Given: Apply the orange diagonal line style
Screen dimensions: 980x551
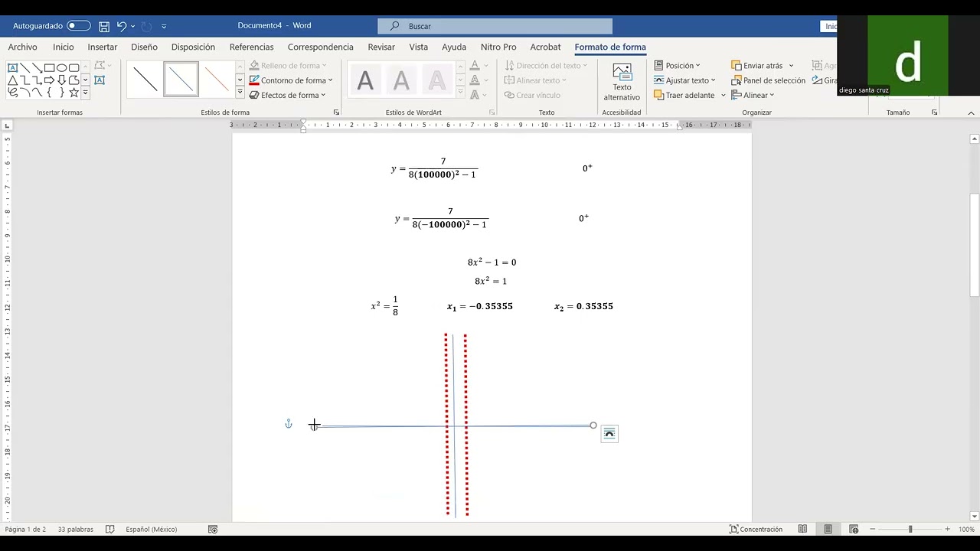Looking at the screenshot, I should (217, 80).
